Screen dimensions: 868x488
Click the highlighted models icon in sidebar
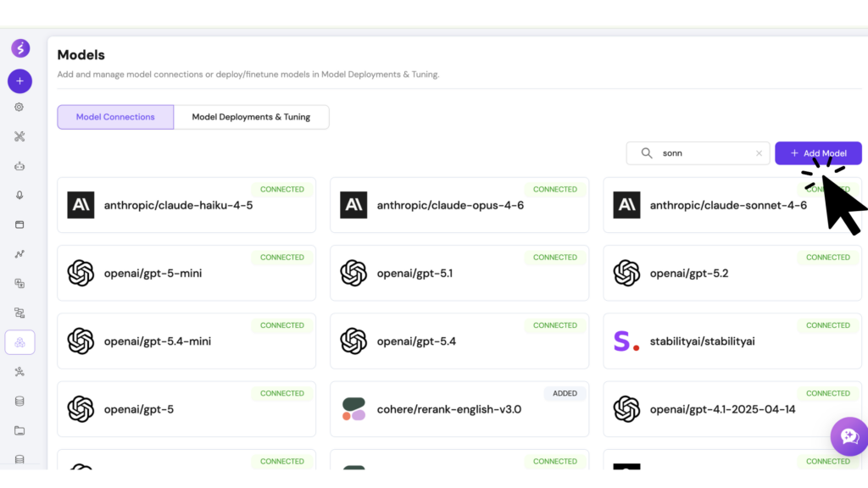click(x=20, y=342)
